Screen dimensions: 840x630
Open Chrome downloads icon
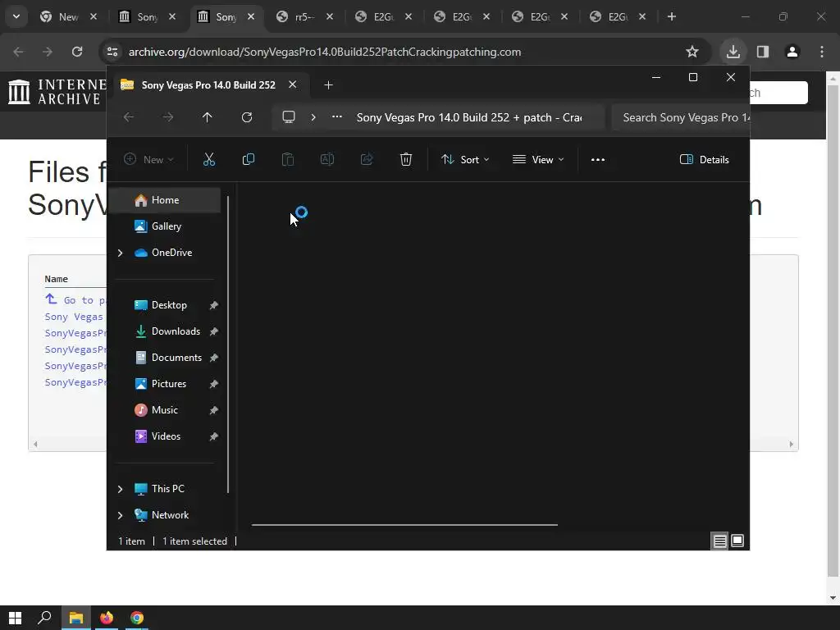733,52
